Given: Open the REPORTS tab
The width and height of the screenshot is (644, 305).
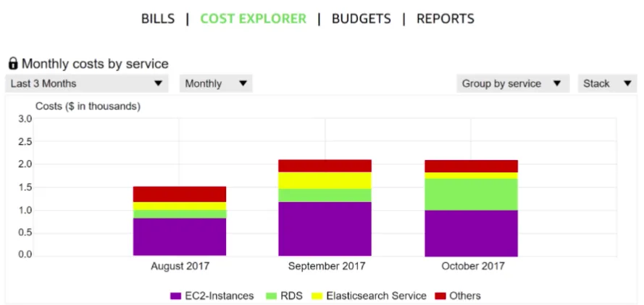Looking at the screenshot, I should pos(446,19).
